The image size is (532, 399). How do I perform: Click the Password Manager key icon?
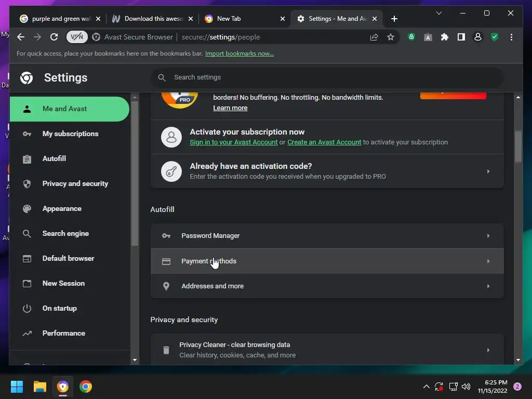tap(166, 236)
